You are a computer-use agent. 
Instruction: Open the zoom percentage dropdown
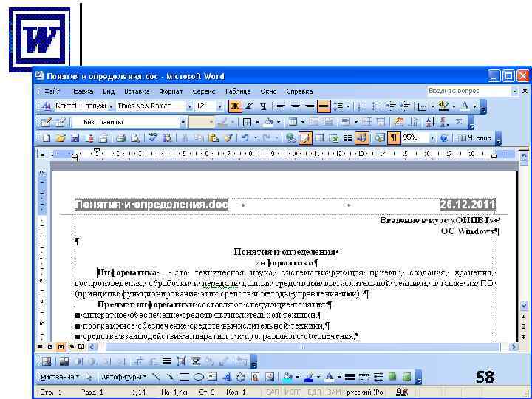(x=432, y=138)
